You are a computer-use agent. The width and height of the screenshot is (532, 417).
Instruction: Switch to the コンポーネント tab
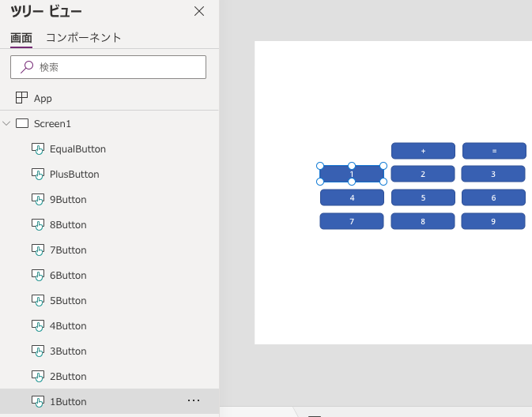tap(84, 38)
